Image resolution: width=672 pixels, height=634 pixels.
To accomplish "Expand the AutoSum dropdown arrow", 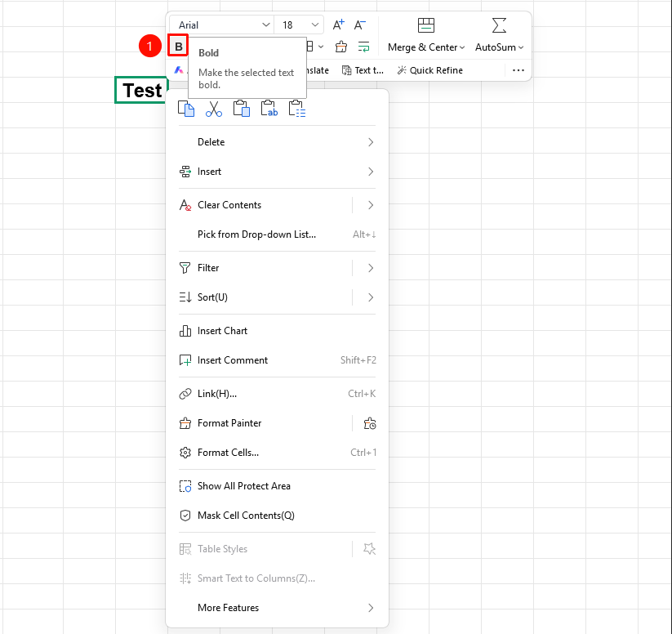I will click(521, 47).
